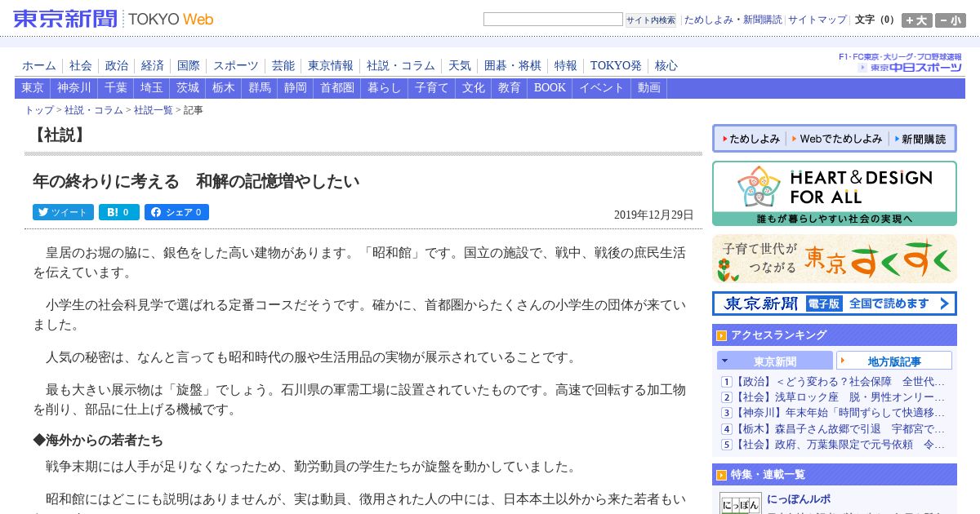Select 群馬 in the regional bar
The image size is (980, 514).
pos(260,88)
